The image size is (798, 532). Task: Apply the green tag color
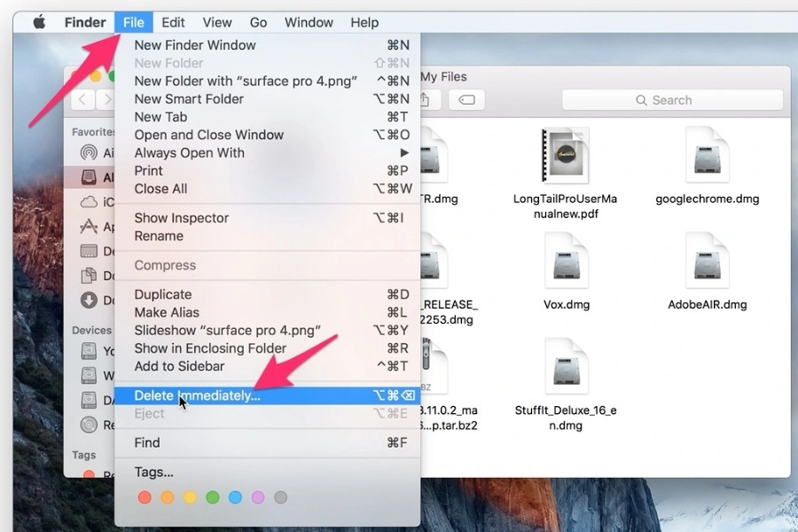tap(213, 497)
